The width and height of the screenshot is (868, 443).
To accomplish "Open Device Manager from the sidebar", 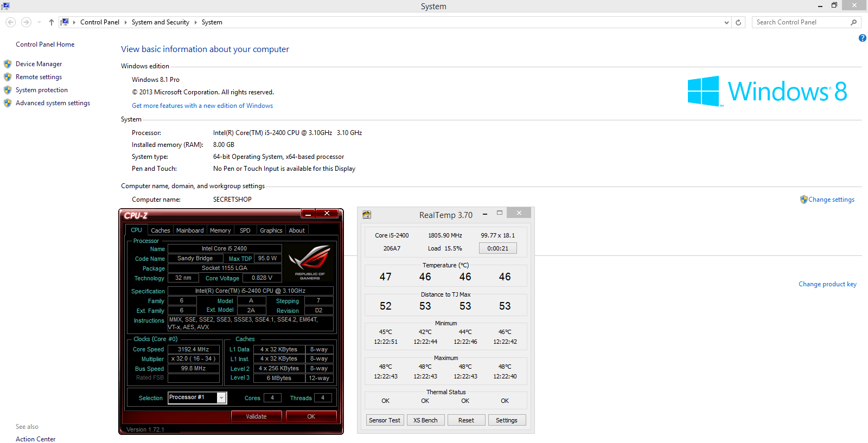I will click(x=39, y=64).
